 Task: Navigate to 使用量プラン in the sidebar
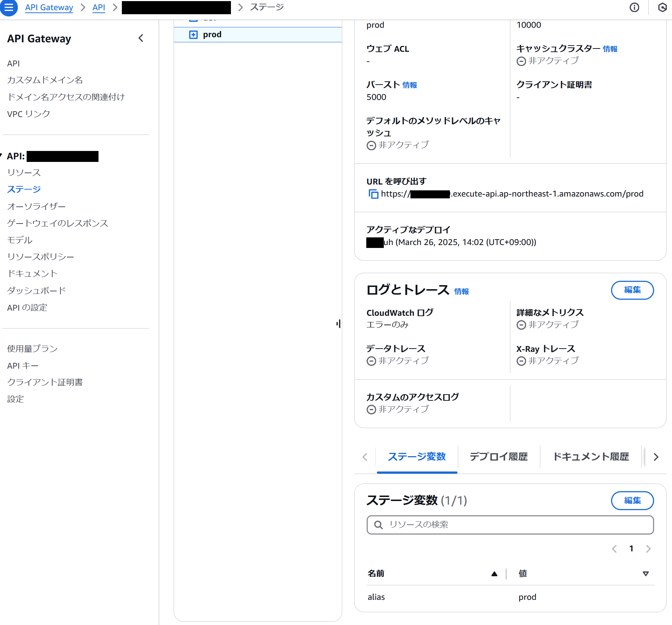32,348
